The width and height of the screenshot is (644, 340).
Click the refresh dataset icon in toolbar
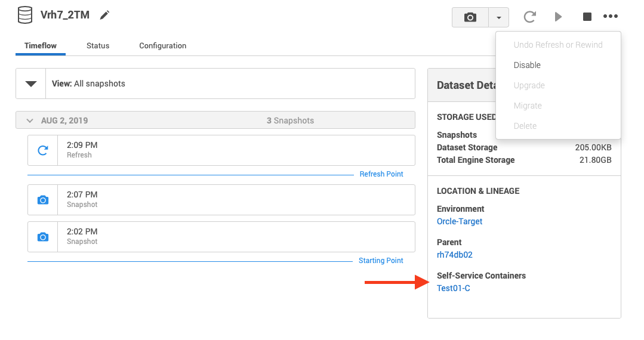pyautogui.click(x=529, y=17)
